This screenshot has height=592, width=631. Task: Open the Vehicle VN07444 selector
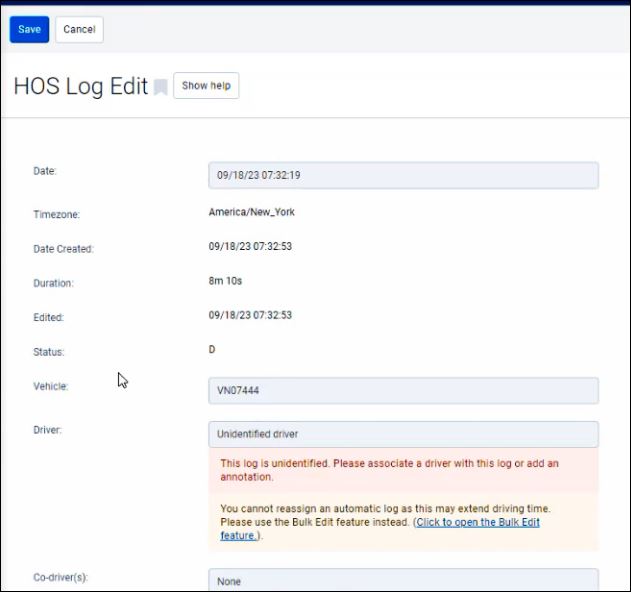click(x=403, y=391)
